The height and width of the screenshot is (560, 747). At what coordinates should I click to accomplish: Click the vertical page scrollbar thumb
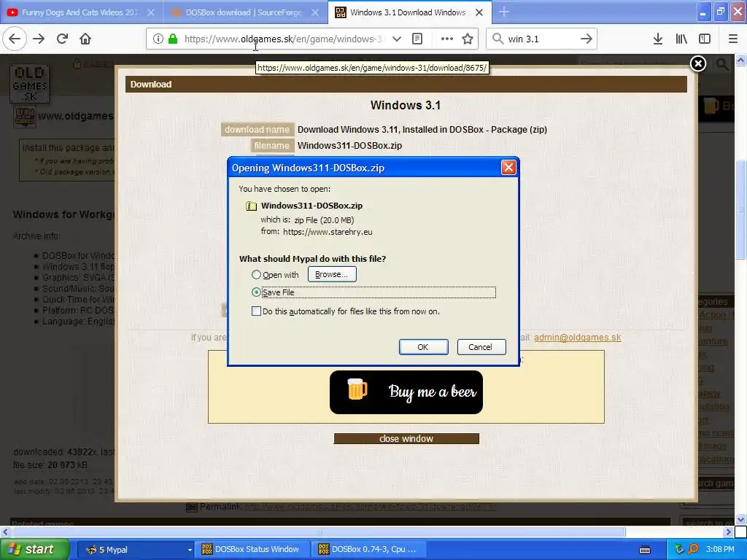[740, 209]
